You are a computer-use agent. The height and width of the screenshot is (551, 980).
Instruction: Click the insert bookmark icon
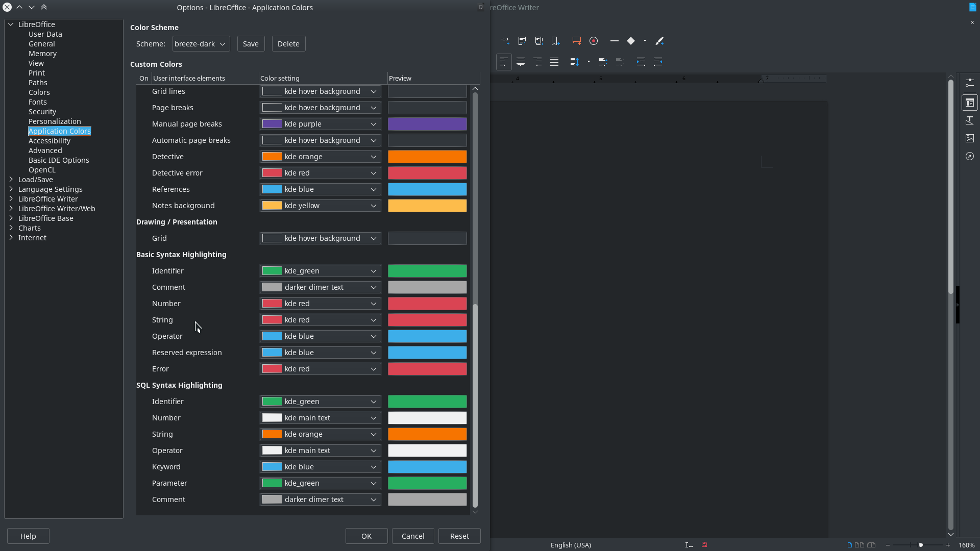click(555, 41)
